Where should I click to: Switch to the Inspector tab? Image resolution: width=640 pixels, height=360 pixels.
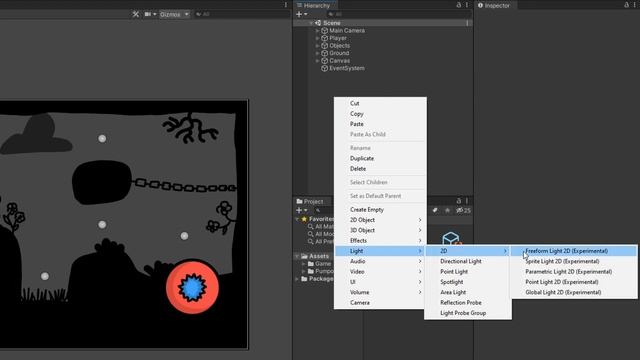(x=493, y=5)
